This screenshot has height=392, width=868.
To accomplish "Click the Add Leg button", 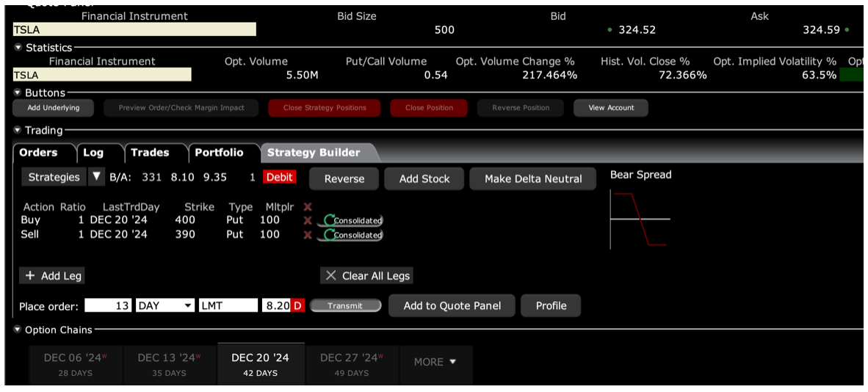I will point(52,276).
